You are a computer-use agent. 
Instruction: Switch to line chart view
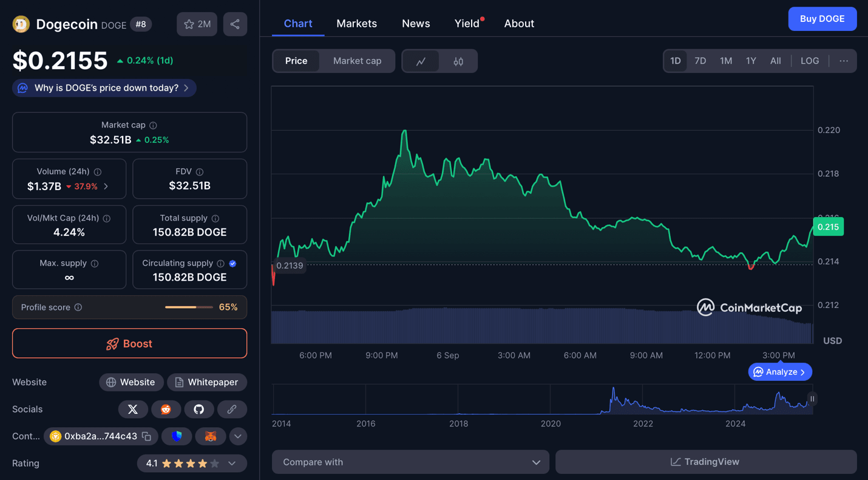[x=421, y=61]
